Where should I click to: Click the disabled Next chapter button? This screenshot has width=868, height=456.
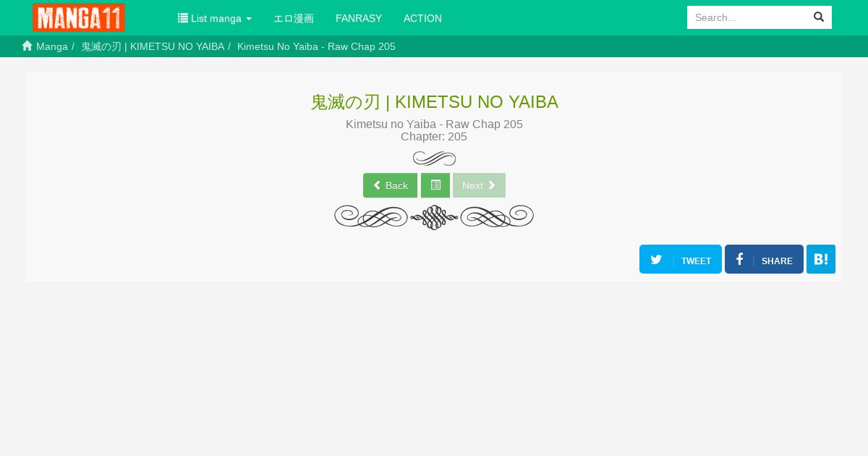click(x=479, y=185)
